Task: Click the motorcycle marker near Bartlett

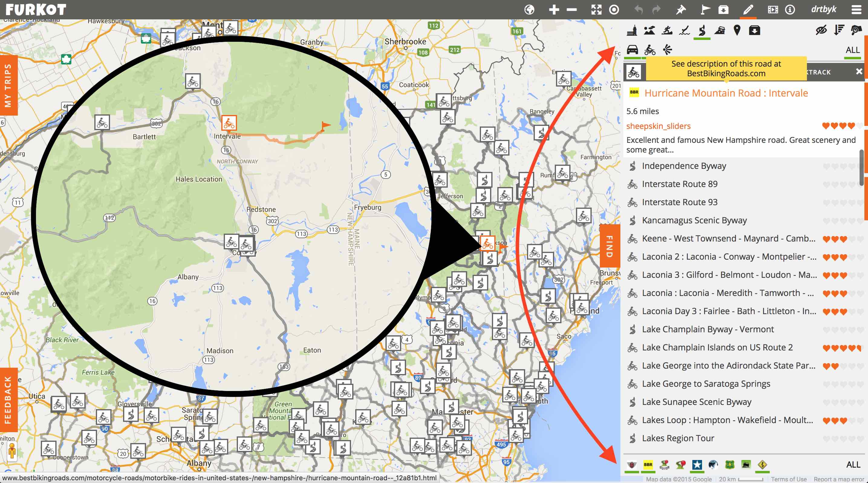Action: (x=102, y=123)
